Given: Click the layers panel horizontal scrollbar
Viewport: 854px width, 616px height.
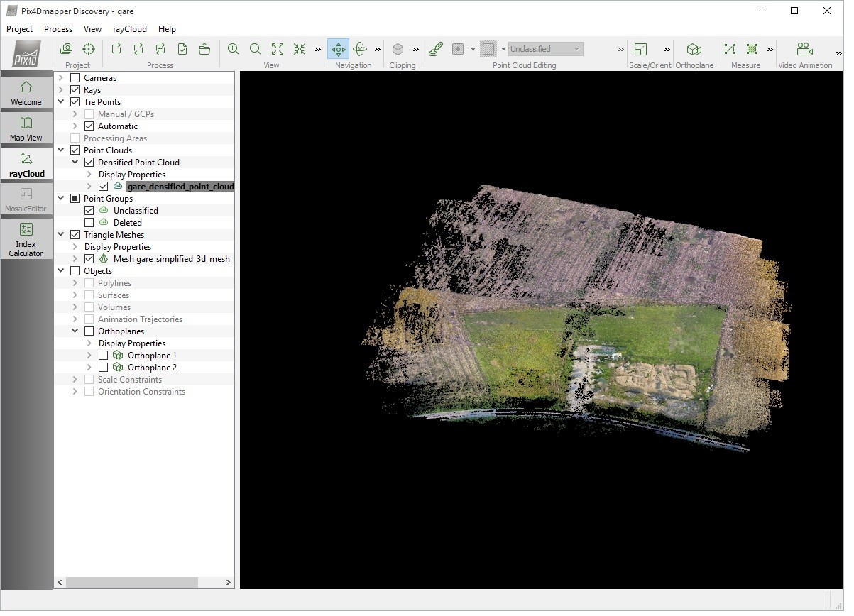Looking at the screenshot, I should (131, 583).
